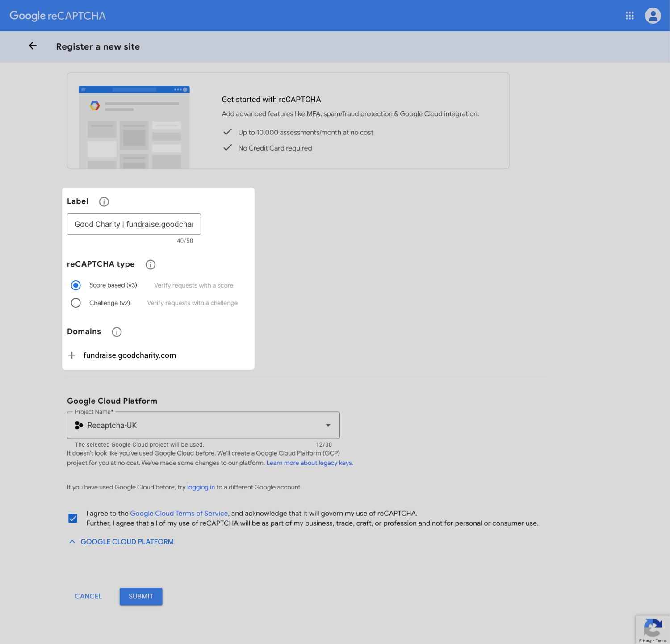Open the Project Name dropdown
670x644 pixels.
[327, 425]
